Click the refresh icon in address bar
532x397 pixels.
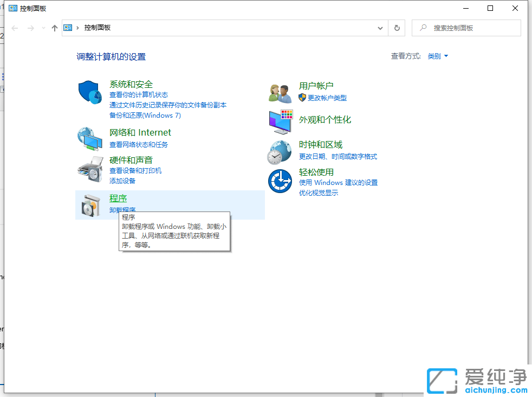[397, 28]
